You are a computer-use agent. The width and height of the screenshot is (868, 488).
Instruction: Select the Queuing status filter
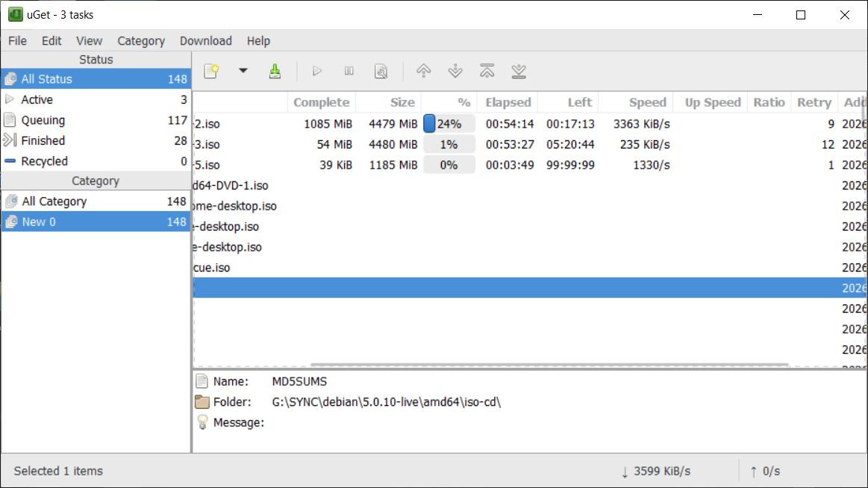click(96, 120)
